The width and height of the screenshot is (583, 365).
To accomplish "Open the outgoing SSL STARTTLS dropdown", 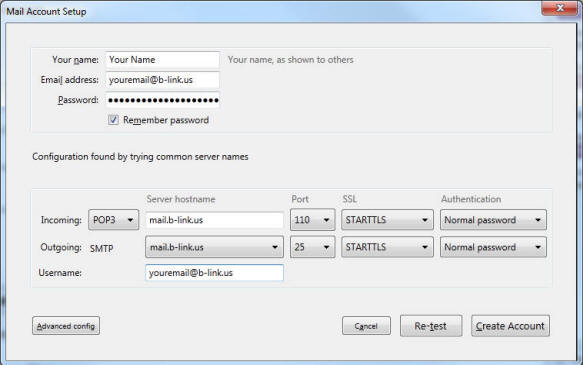I will 387,247.
